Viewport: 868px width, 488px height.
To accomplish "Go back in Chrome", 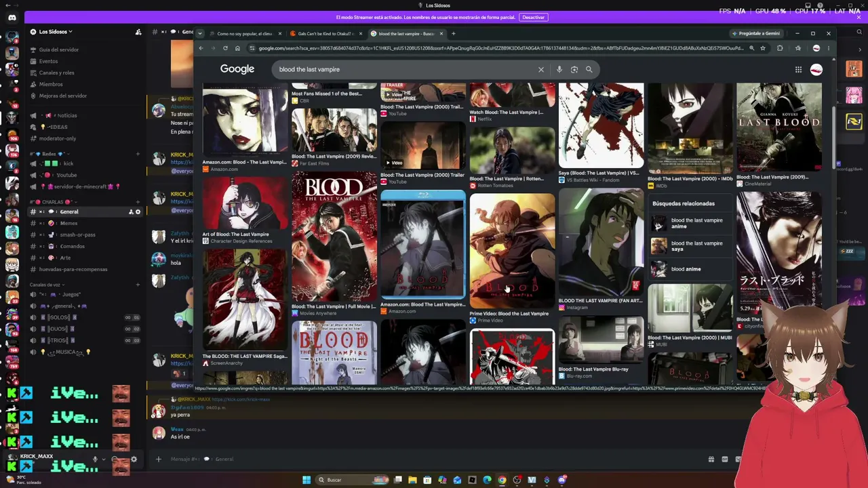I will coord(201,48).
